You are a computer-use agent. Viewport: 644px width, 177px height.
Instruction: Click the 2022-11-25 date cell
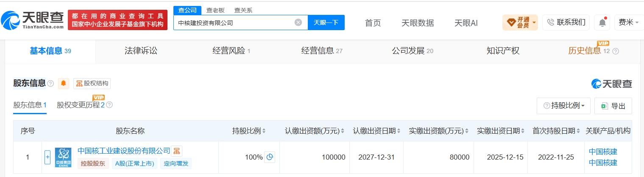tap(556, 157)
